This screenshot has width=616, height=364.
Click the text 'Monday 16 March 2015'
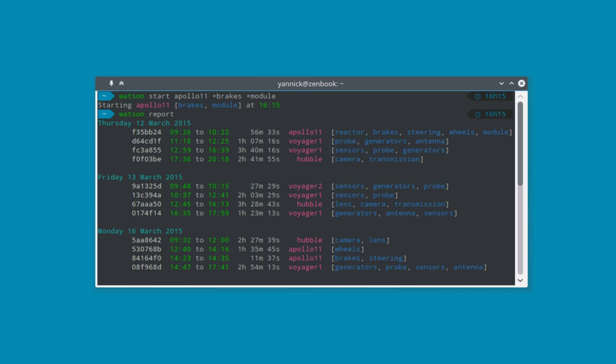140,231
